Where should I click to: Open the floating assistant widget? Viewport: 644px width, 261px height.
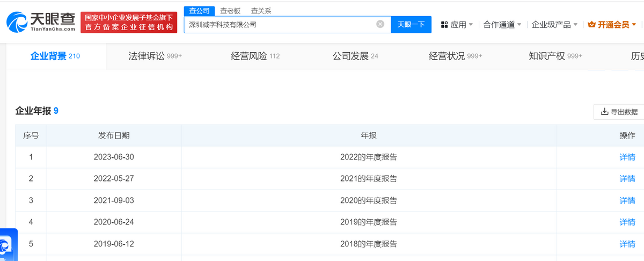point(8,246)
